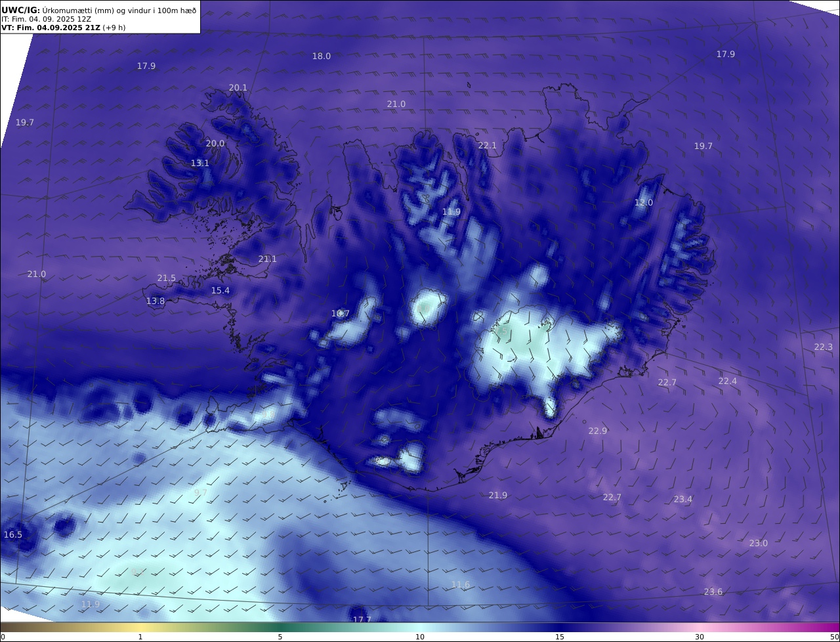The image size is (840, 642).
Task: Select the 'VT: Fim. 04.09.2025 21Z (+9 h)' line
Action: tap(64, 28)
